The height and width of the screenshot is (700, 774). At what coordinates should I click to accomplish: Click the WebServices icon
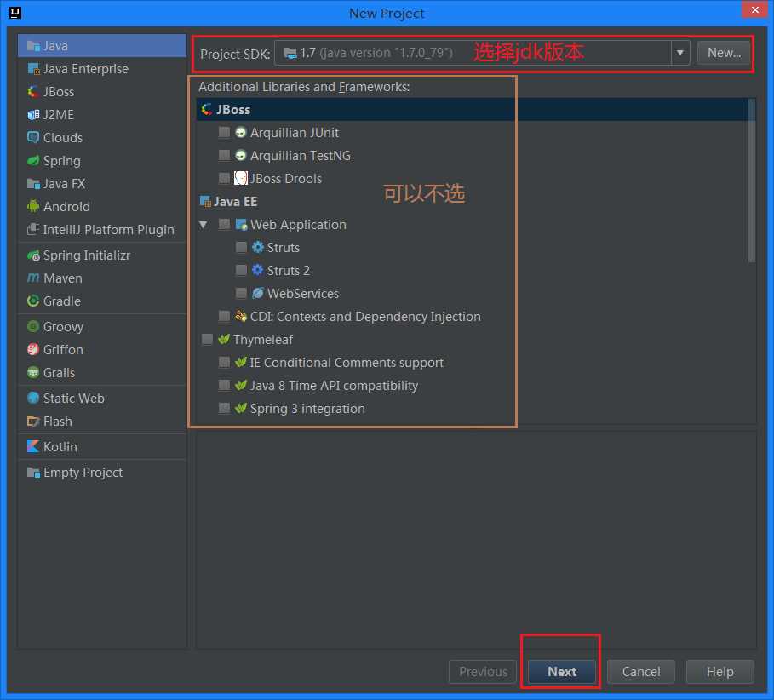(x=258, y=293)
